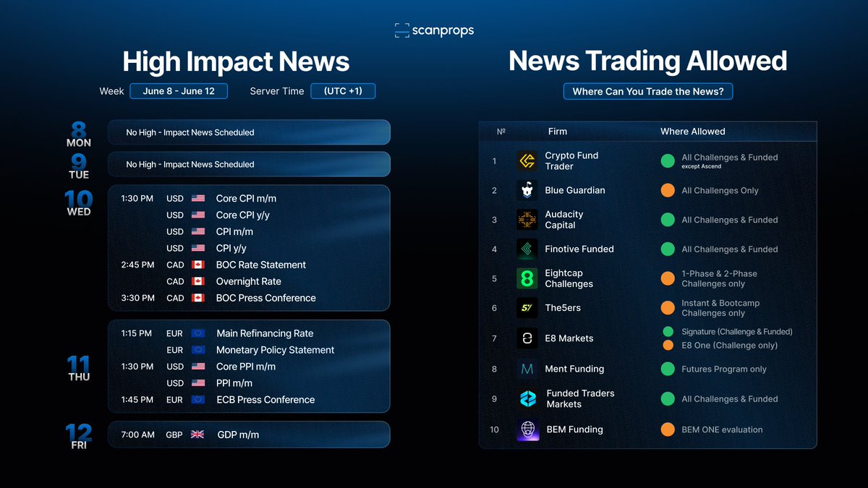This screenshot has height=488, width=868.
Task: Click the US flag beside PPI m/m
Action: (198, 383)
